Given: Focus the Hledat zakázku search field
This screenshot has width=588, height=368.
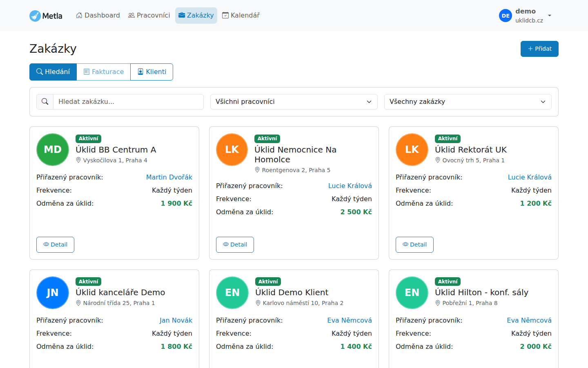Looking at the screenshot, I should click(x=128, y=102).
